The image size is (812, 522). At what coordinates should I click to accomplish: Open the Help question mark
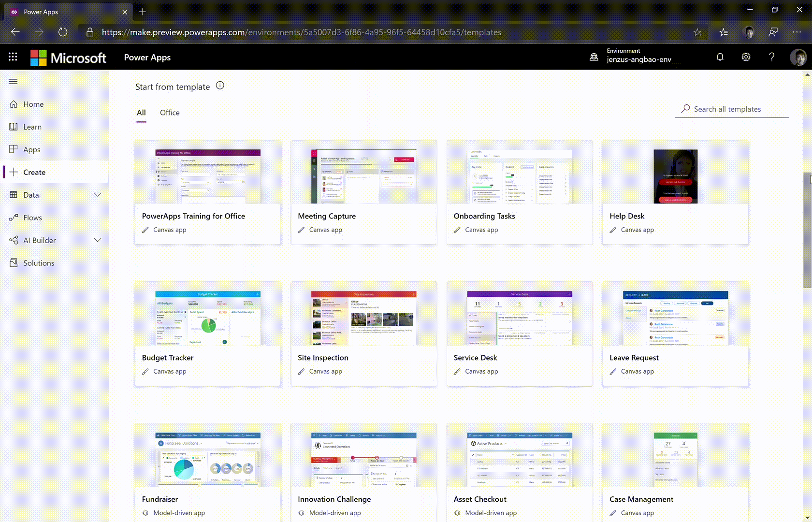pyautogui.click(x=772, y=57)
